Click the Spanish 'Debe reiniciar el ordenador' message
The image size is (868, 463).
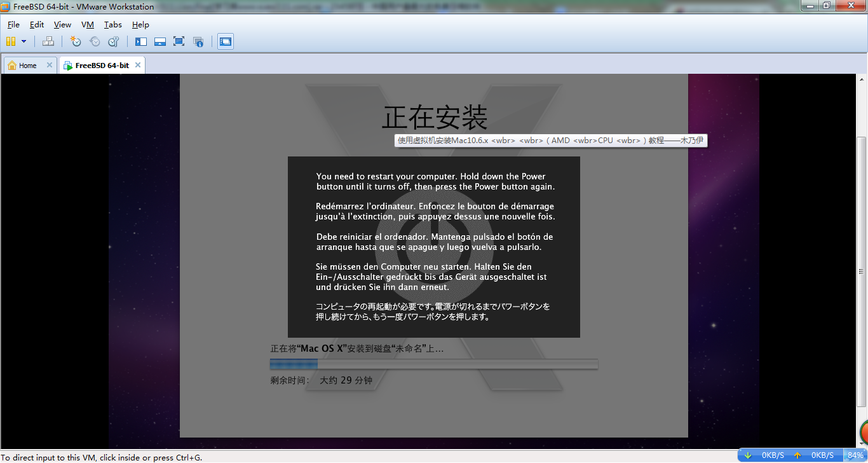435,242
